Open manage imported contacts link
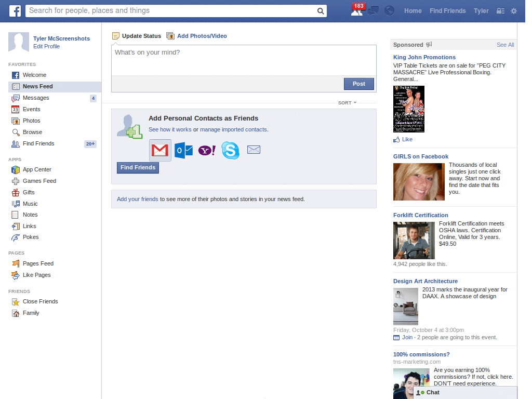The image size is (532, 399). 233,129
